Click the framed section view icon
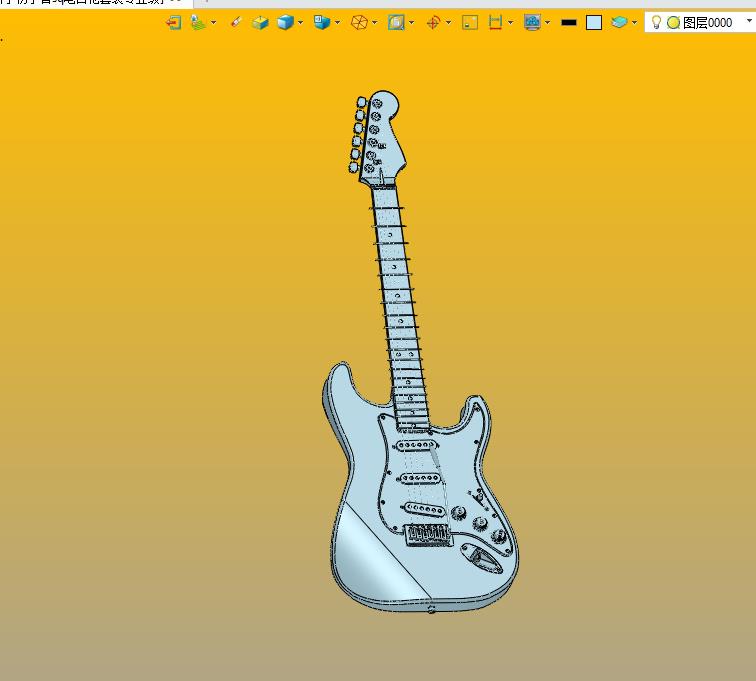The height and width of the screenshot is (681, 756). point(396,23)
